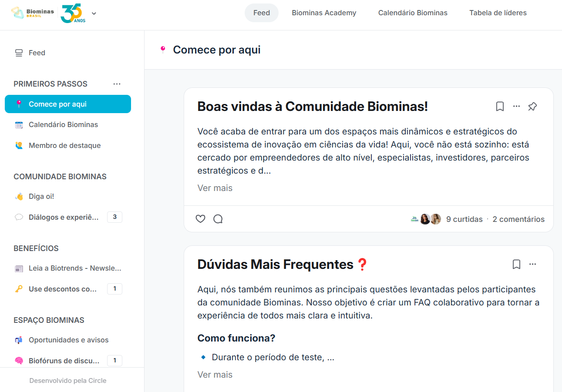This screenshot has height=392, width=562.
Task: Click the badge 3 next to Diálogos
Action: 114,217
